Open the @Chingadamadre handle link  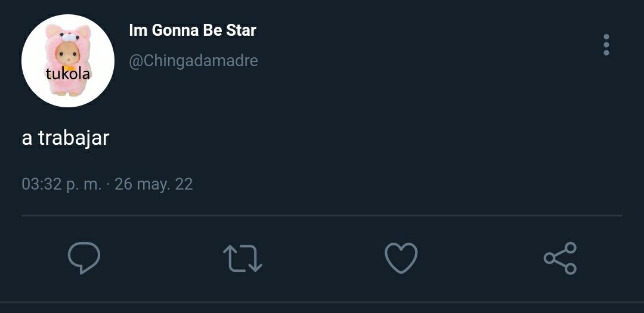pyautogui.click(x=193, y=61)
